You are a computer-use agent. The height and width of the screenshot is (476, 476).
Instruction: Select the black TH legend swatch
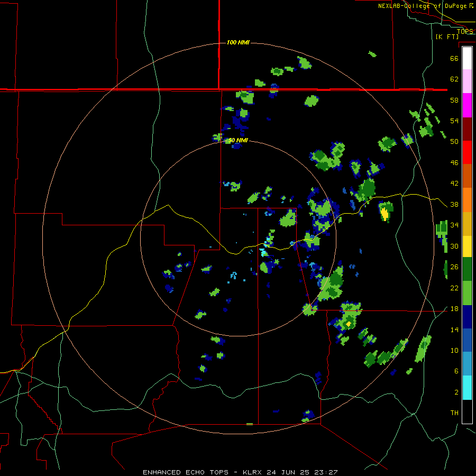tap(467, 411)
